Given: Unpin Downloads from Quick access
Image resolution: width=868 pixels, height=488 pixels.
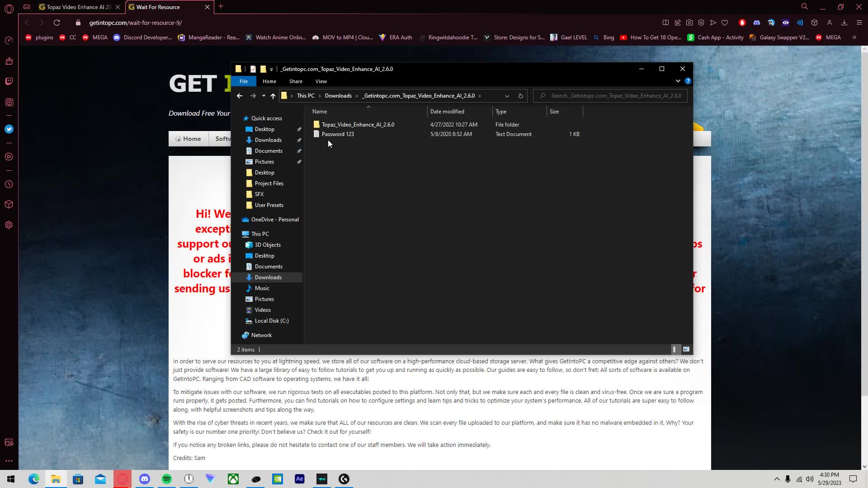Looking at the screenshot, I should tap(299, 140).
